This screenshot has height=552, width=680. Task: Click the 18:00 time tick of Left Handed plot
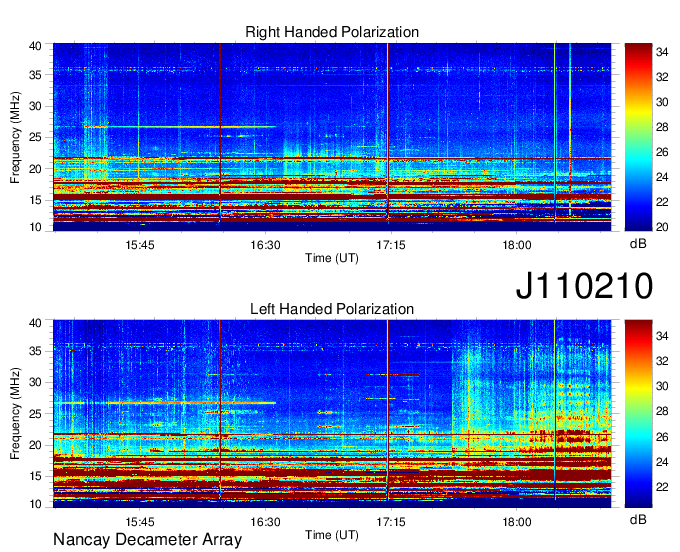[517, 522]
